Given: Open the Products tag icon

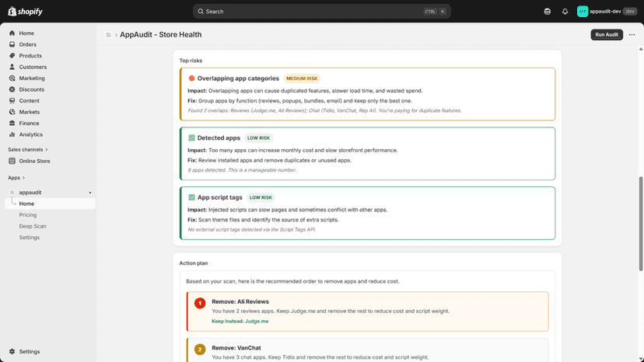Looking at the screenshot, I should [x=12, y=55].
